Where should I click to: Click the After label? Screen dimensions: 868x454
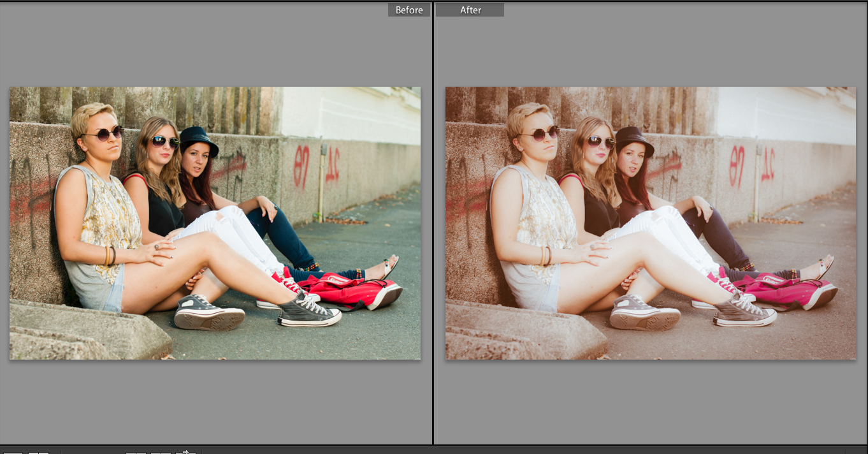pyautogui.click(x=470, y=10)
